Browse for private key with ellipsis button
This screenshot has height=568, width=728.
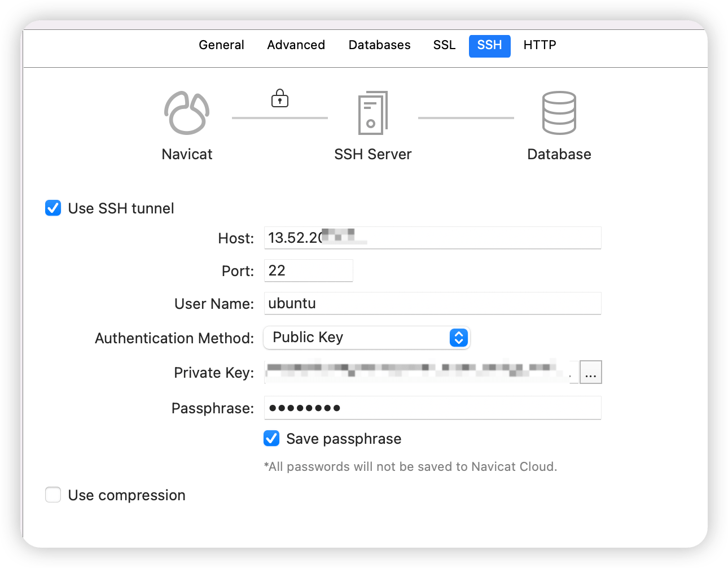point(591,372)
